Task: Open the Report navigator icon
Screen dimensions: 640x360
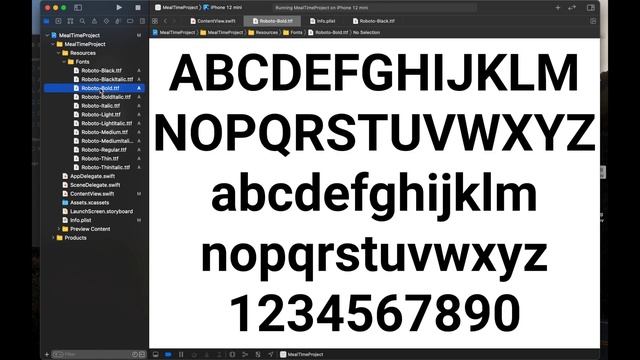Action: click(x=142, y=21)
